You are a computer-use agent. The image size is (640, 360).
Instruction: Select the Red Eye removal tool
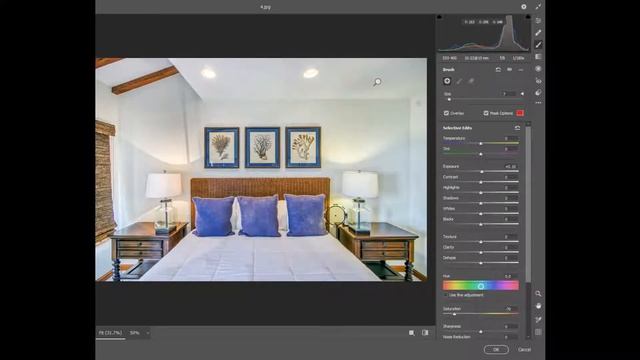click(x=538, y=81)
